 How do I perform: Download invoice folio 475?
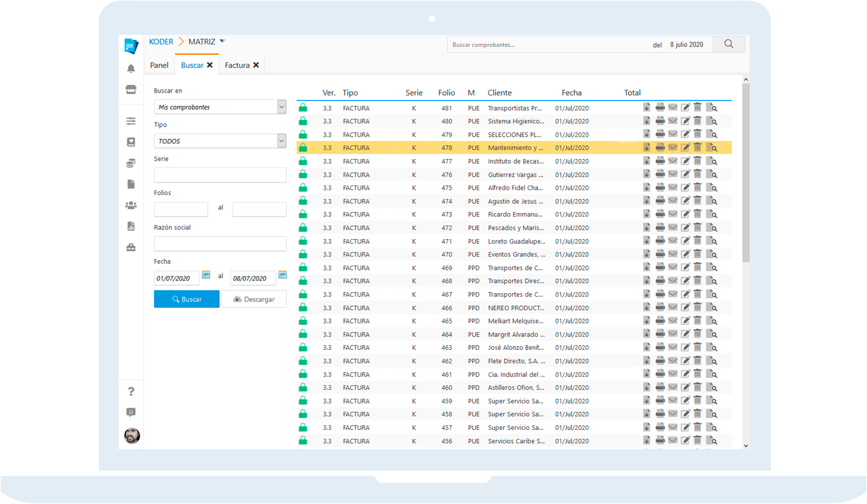pyautogui.click(x=647, y=188)
